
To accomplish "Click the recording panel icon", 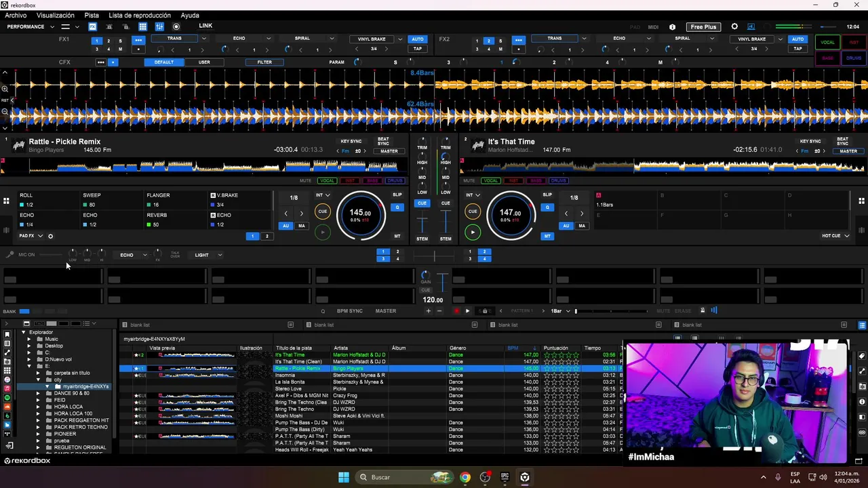I will [x=176, y=26].
